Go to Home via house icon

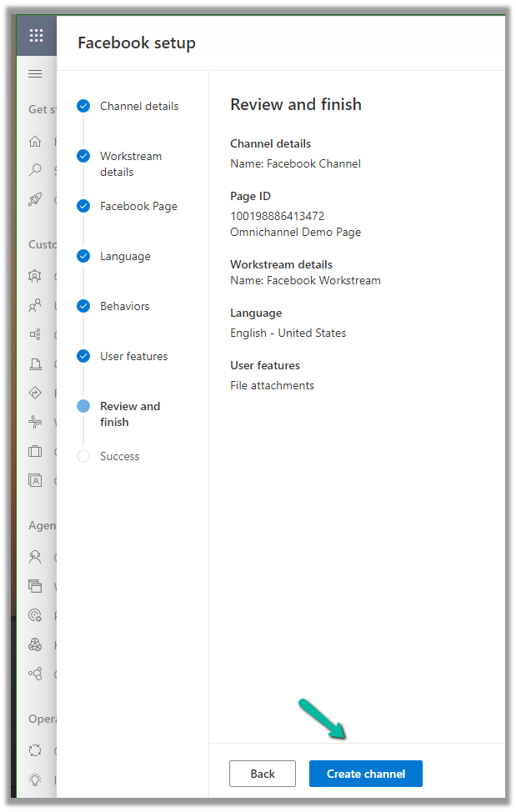tap(35, 141)
